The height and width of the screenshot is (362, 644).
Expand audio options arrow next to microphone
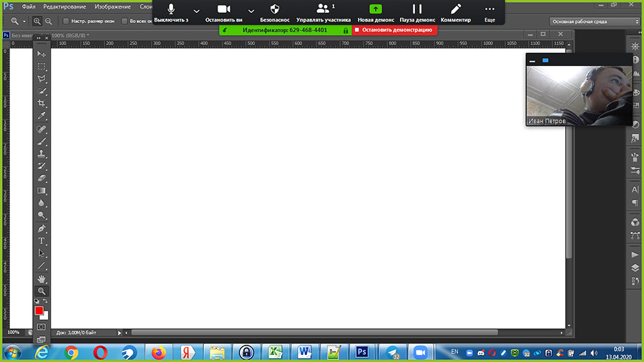tap(197, 11)
